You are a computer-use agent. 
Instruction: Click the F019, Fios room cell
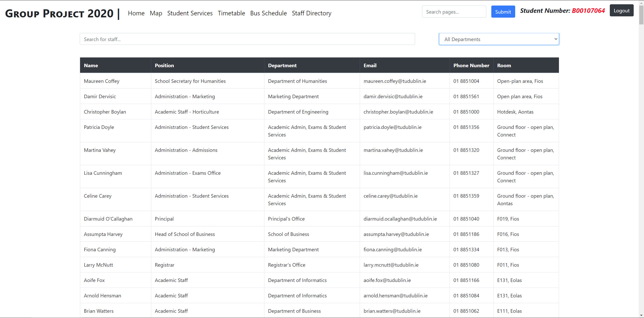526,219
